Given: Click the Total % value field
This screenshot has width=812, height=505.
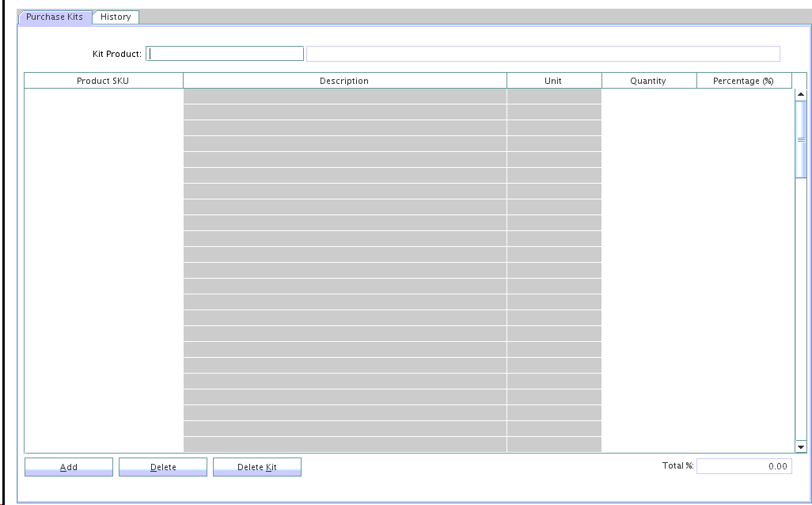Looking at the screenshot, I should (743, 466).
